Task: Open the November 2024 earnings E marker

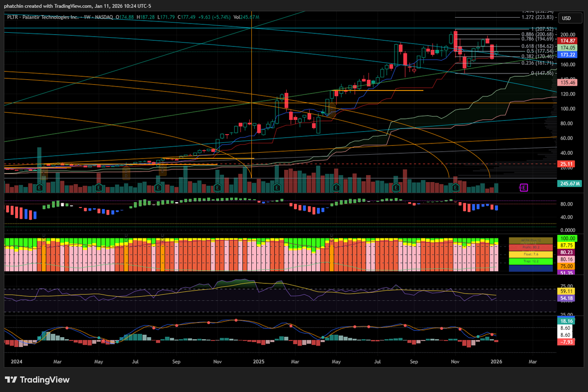Action: (218, 187)
